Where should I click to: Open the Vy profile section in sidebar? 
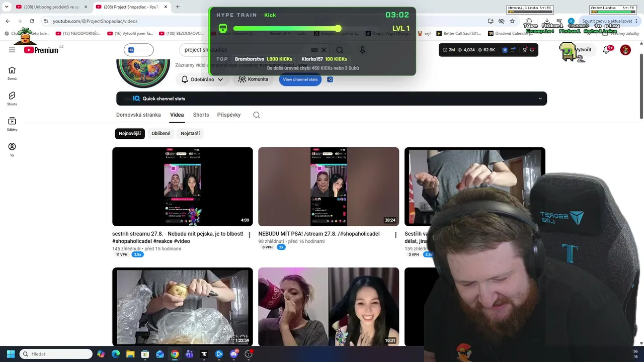click(12, 149)
